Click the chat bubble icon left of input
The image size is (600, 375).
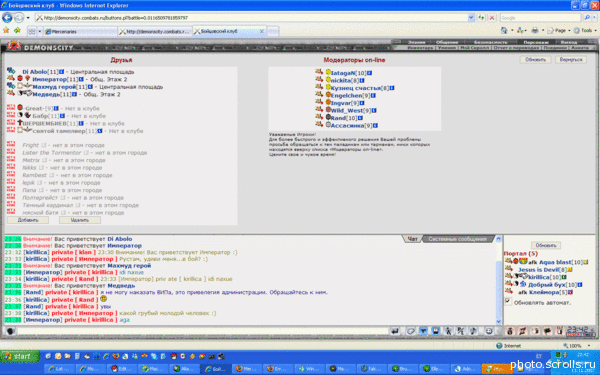point(10,331)
